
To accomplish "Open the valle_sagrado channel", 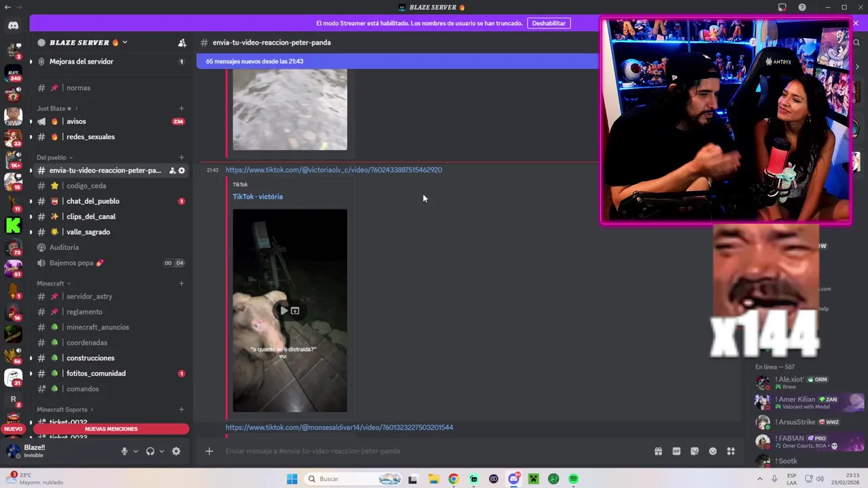I will pyautogui.click(x=111, y=232).
